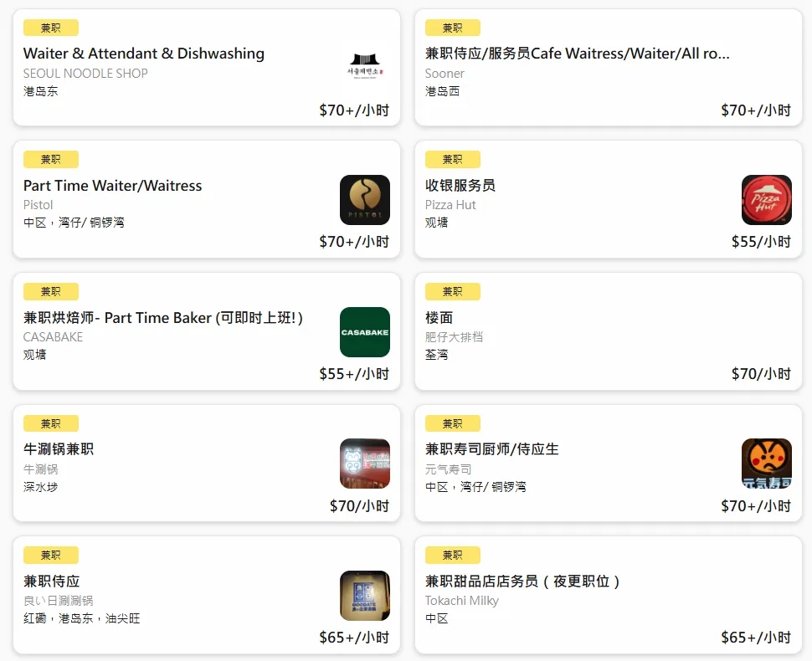Viewport: 812px width, 661px height.
Task: Click 兼职 tag on Pizza Hut card
Action: [x=453, y=160]
